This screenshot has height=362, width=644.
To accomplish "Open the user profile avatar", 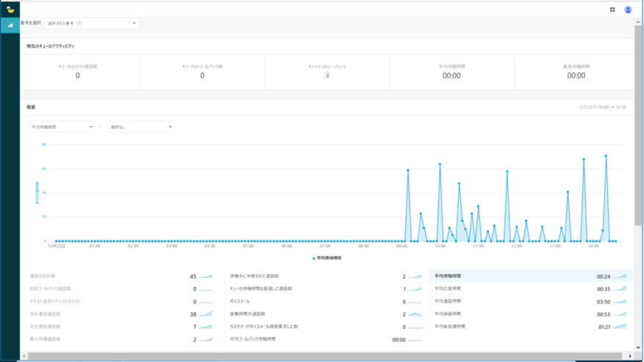I will (628, 10).
